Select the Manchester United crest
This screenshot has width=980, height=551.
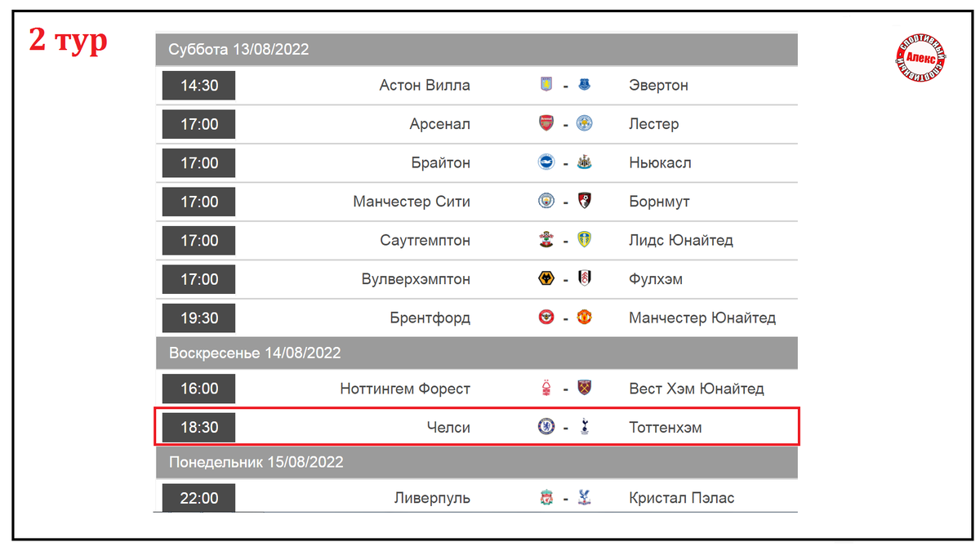tap(585, 318)
